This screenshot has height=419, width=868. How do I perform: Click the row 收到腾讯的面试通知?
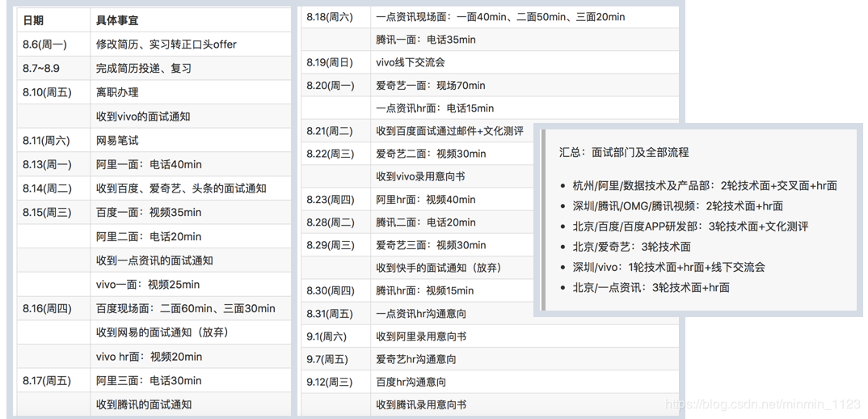(x=154, y=404)
